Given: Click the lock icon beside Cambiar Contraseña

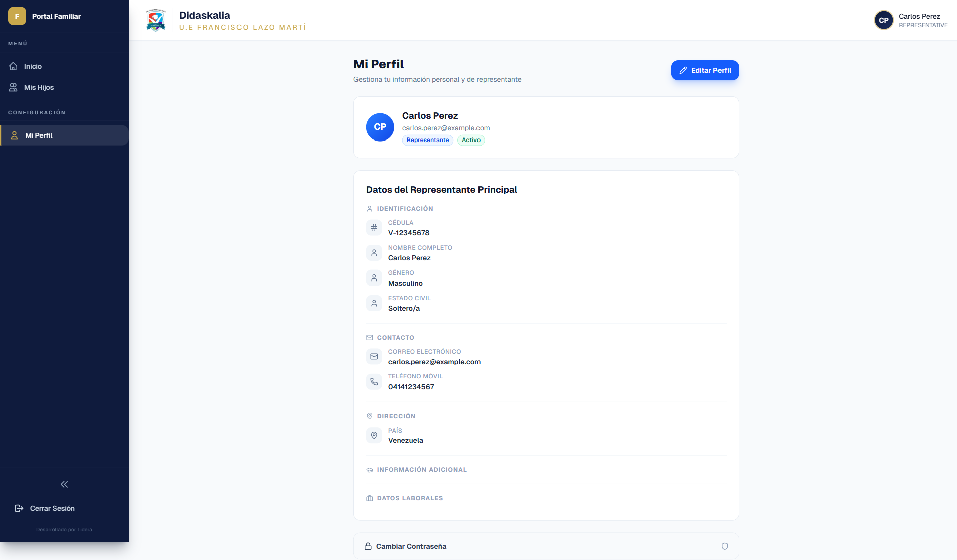Looking at the screenshot, I should coord(368,546).
